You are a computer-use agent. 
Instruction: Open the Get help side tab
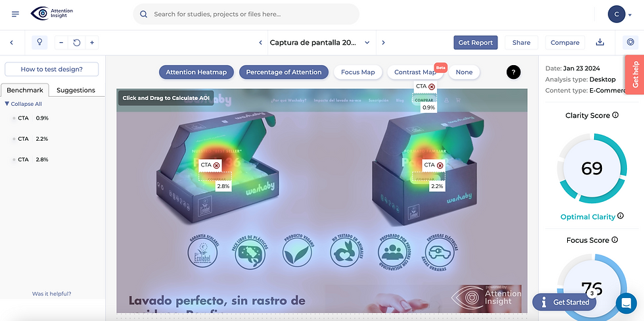tap(635, 75)
